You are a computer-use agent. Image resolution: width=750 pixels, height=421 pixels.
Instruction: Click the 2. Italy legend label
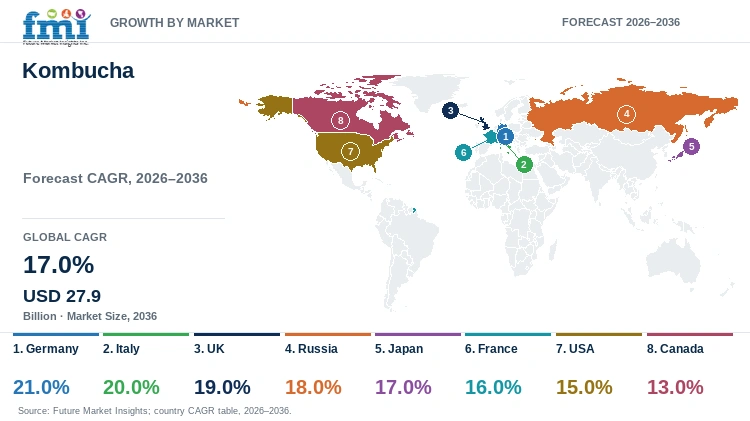pos(121,349)
